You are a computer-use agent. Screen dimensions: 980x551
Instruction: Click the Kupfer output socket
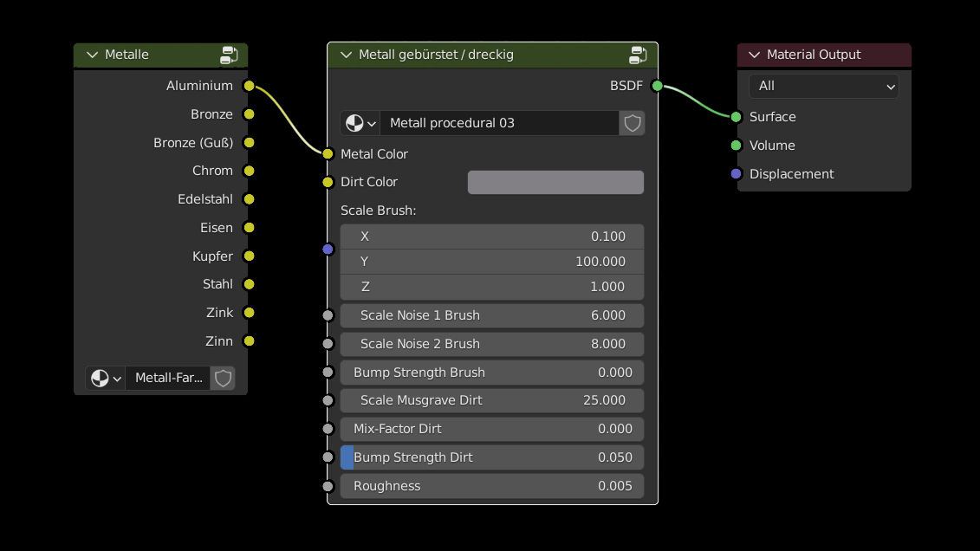pyautogui.click(x=250, y=256)
